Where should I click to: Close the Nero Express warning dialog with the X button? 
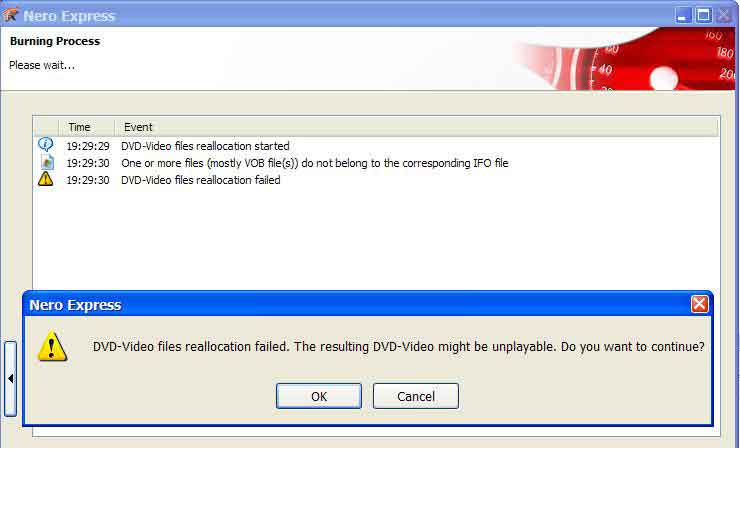tap(699, 304)
